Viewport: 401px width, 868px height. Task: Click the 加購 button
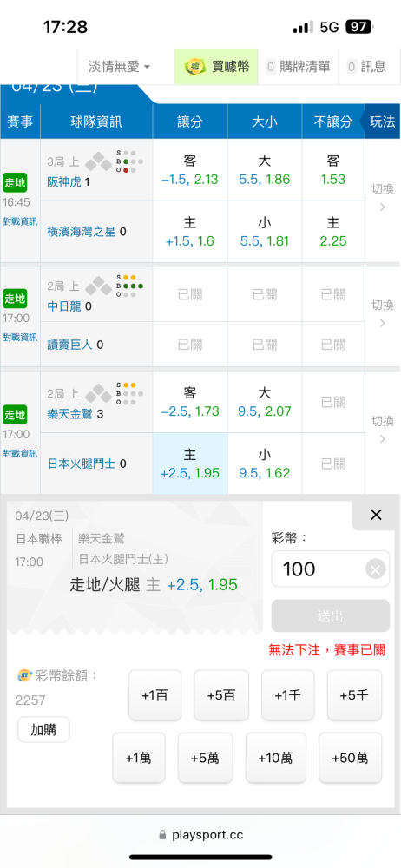[43, 729]
